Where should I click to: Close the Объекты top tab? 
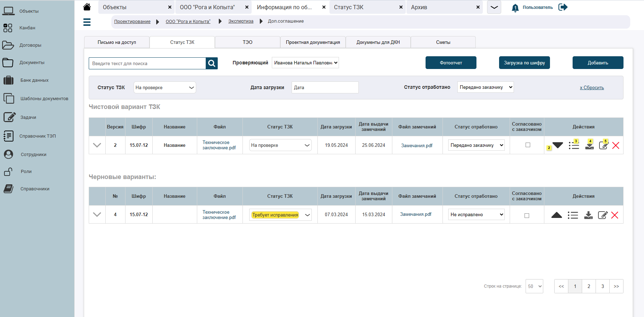(170, 7)
